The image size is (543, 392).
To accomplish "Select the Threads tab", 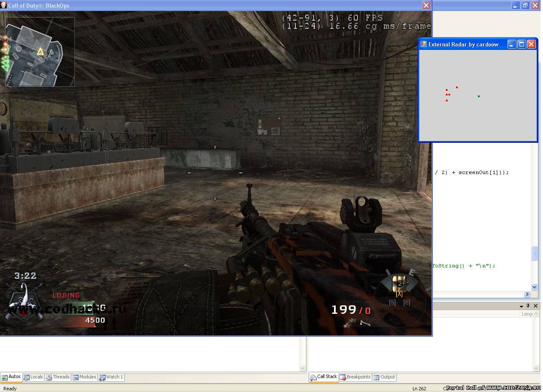I will (58, 377).
